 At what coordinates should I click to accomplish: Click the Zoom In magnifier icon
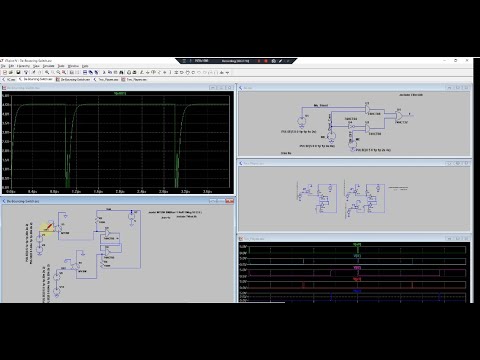point(47,72)
